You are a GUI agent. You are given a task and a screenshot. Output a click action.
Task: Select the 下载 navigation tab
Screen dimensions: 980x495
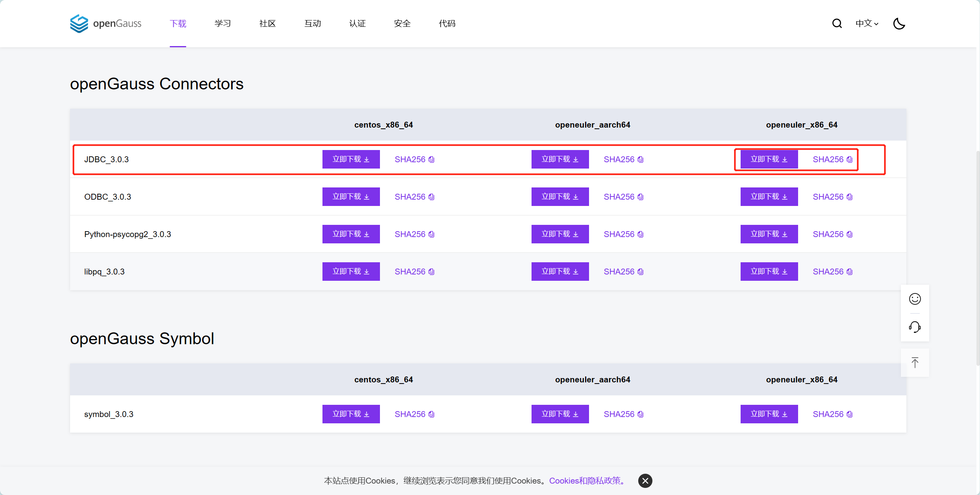(x=178, y=24)
